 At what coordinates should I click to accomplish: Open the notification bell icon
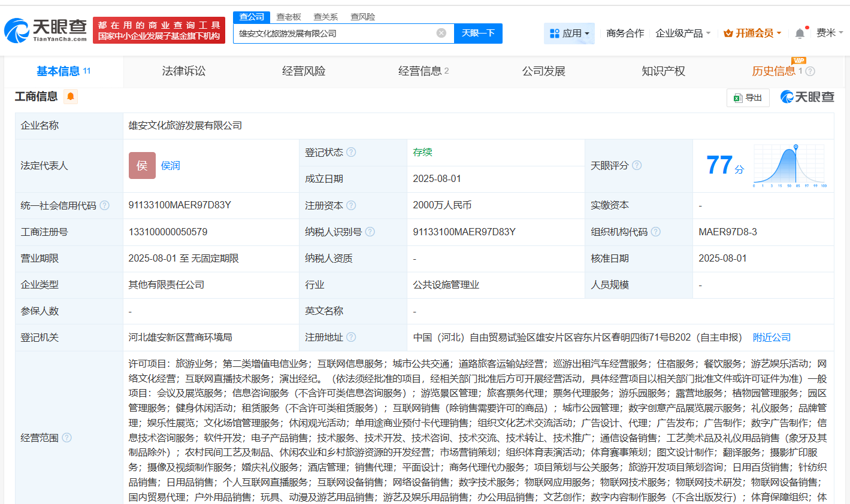(x=800, y=34)
